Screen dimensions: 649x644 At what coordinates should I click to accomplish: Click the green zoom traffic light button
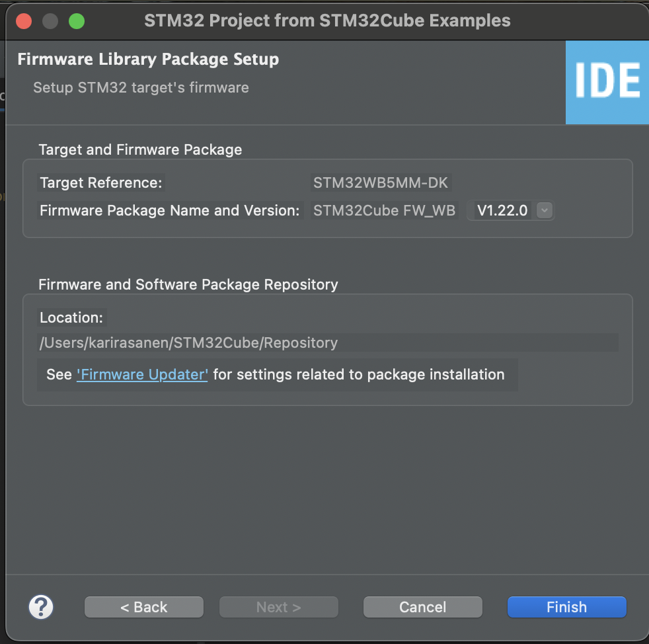[x=77, y=20]
